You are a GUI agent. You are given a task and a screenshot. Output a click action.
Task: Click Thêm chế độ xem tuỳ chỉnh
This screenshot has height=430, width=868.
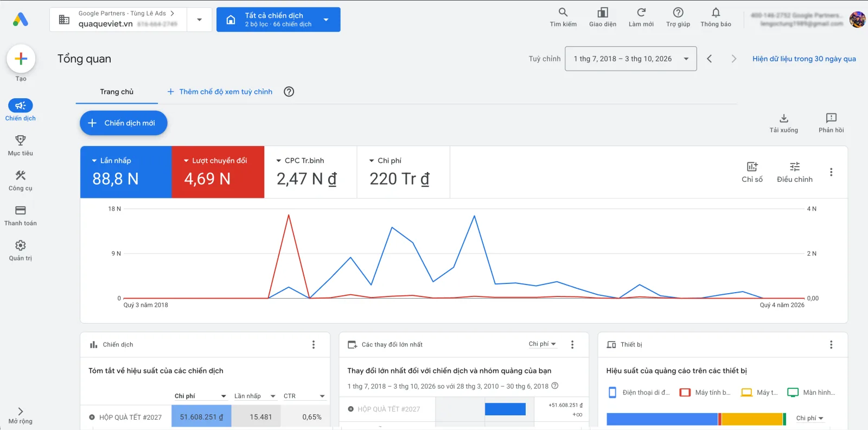[x=220, y=92]
